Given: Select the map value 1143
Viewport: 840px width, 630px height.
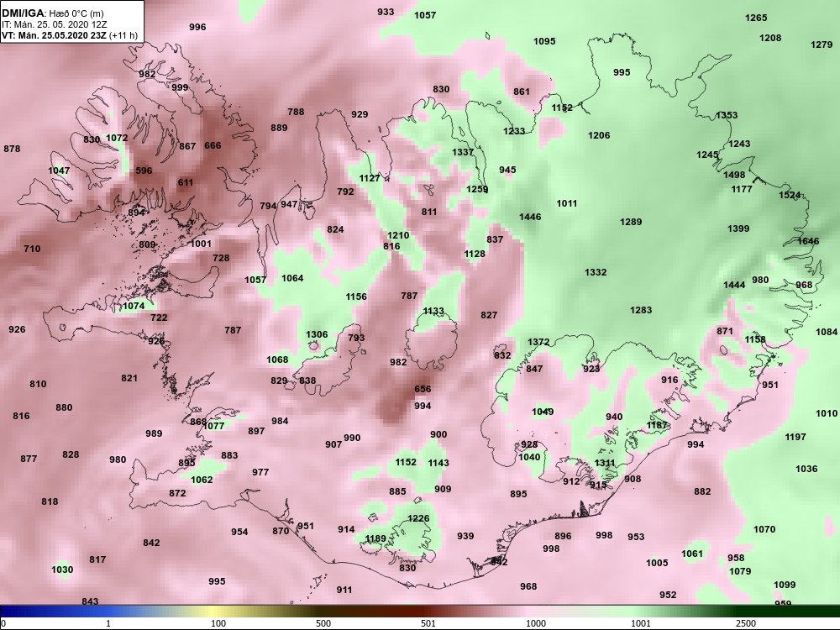Looking at the screenshot, I should coord(438,462).
